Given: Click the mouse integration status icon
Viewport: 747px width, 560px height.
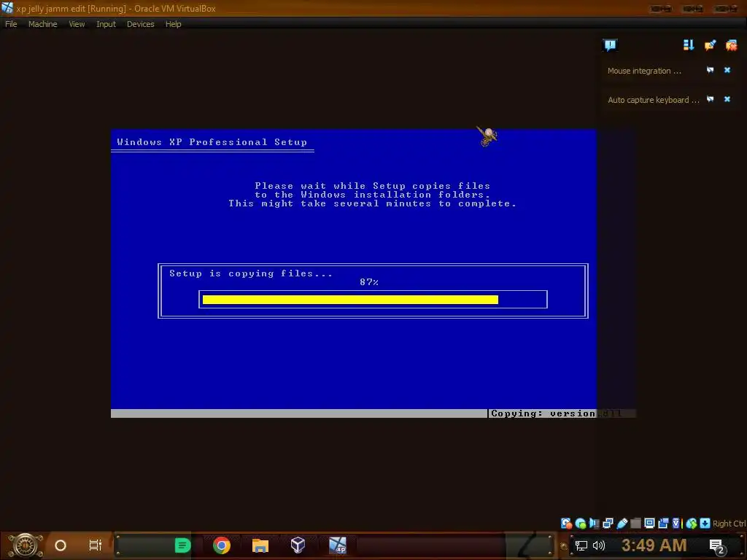Looking at the screenshot, I should point(692,524).
